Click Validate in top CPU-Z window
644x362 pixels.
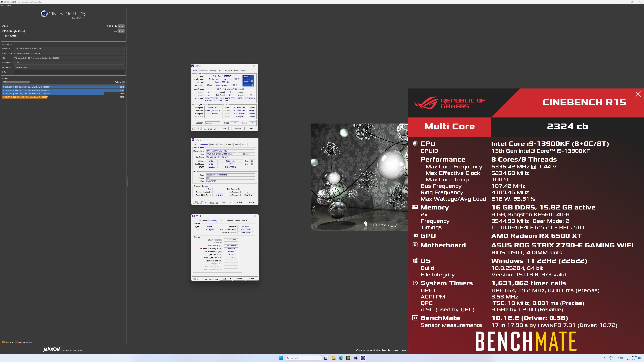(238, 129)
